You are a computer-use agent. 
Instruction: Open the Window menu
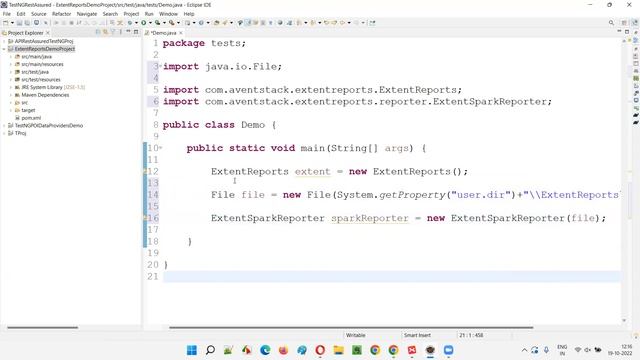pos(168,14)
